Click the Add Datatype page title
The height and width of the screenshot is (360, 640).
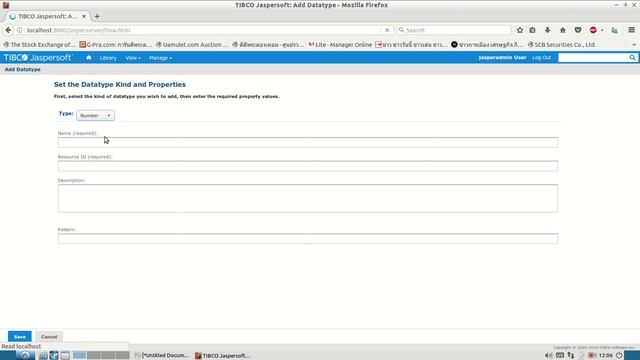pos(22,69)
